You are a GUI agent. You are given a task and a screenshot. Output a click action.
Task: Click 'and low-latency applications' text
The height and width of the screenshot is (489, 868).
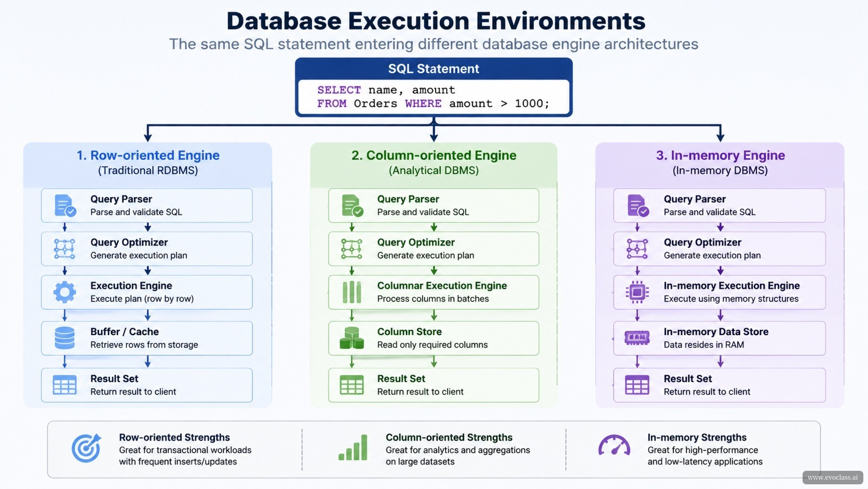[705, 461]
